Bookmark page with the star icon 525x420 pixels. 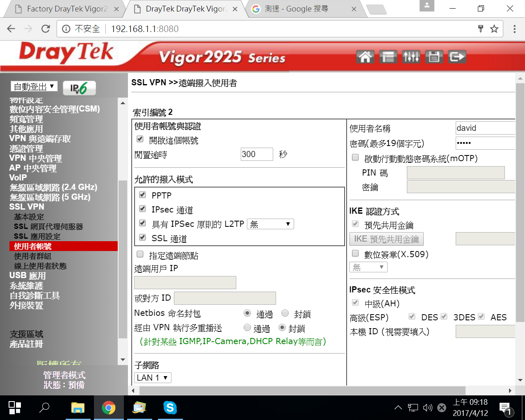tap(494, 29)
